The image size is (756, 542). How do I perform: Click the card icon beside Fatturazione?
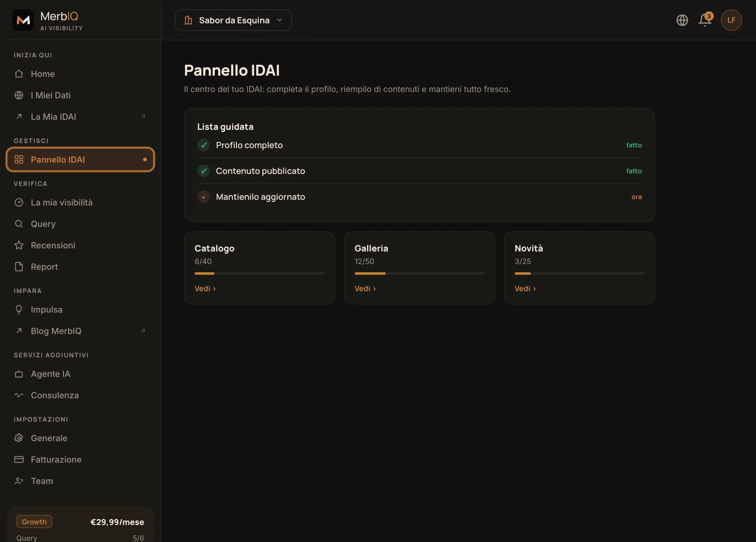click(19, 459)
